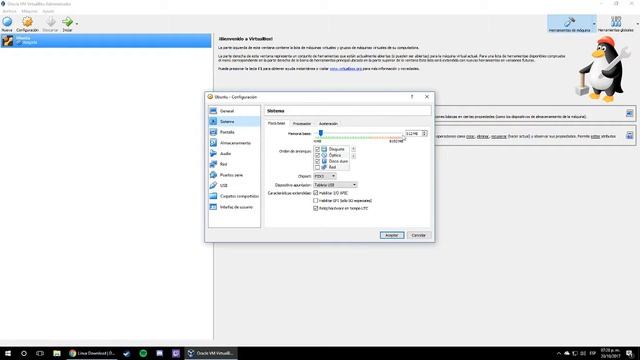Open the Almacenamiento settings category

(234, 143)
